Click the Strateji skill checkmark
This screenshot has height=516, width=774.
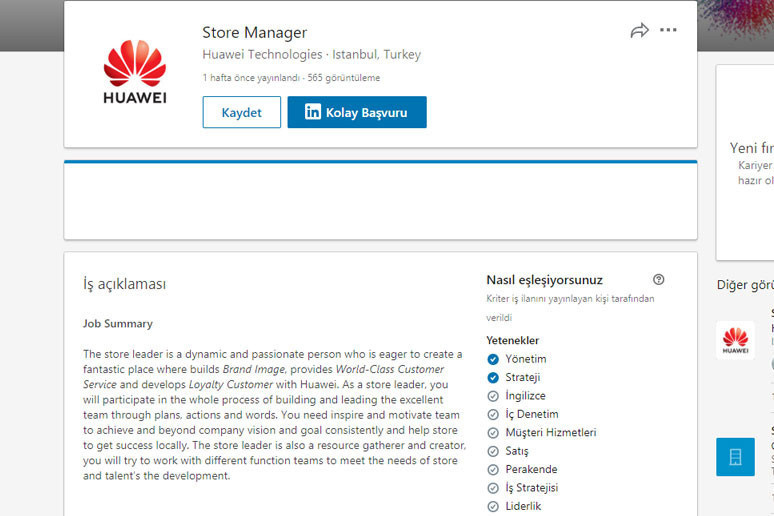[x=493, y=378]
